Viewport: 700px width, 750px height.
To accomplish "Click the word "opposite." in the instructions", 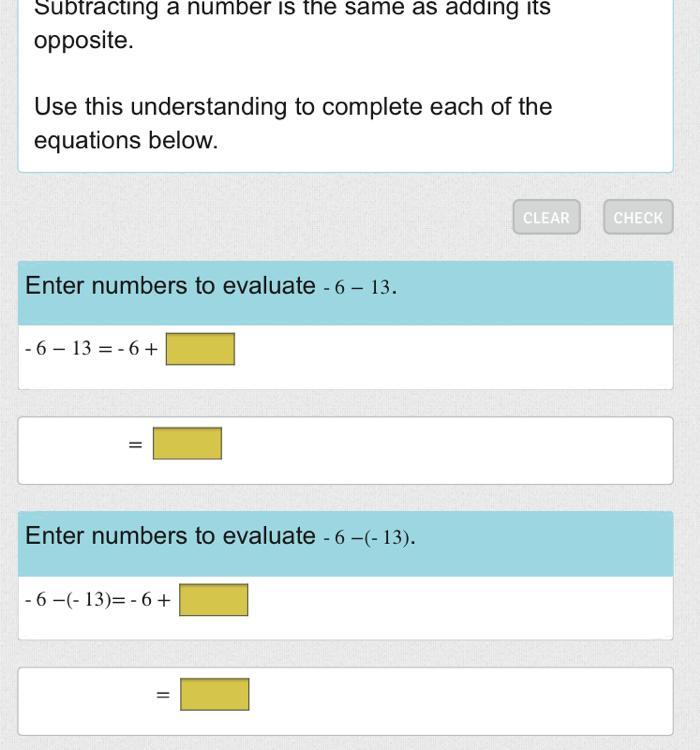I will point(84,41).
